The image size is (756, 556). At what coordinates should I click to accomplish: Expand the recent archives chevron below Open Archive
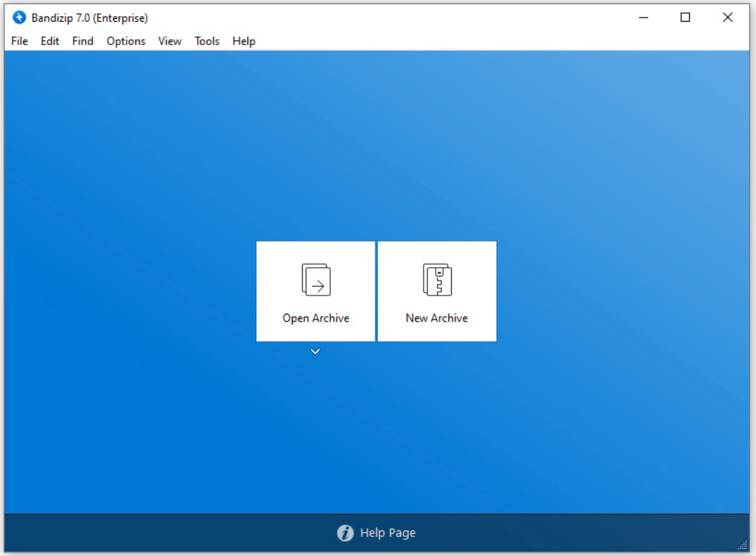tap(315, 352)
